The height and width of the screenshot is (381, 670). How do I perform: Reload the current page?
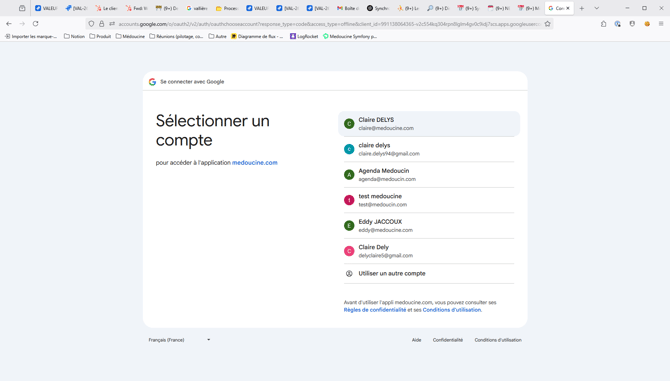[35, 24]
